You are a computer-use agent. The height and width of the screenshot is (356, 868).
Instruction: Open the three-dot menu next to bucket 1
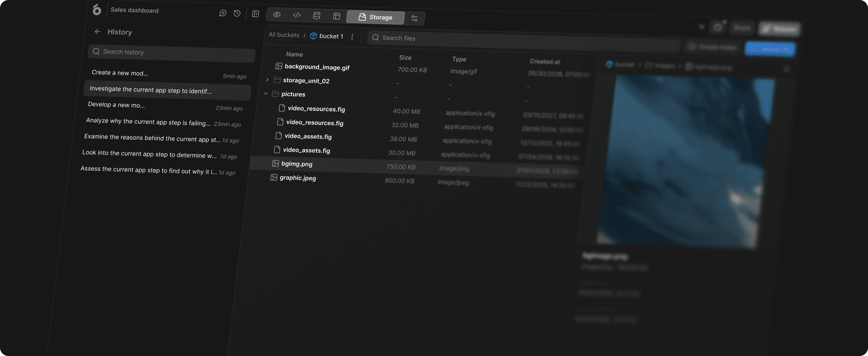[x=352, y=37]
